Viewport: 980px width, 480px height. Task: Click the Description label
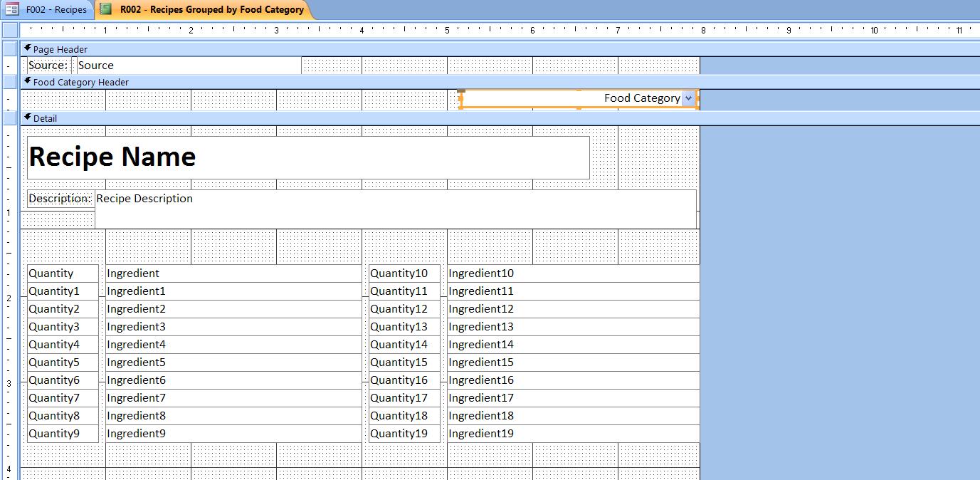pyautogui.click(x=60, y=199)
